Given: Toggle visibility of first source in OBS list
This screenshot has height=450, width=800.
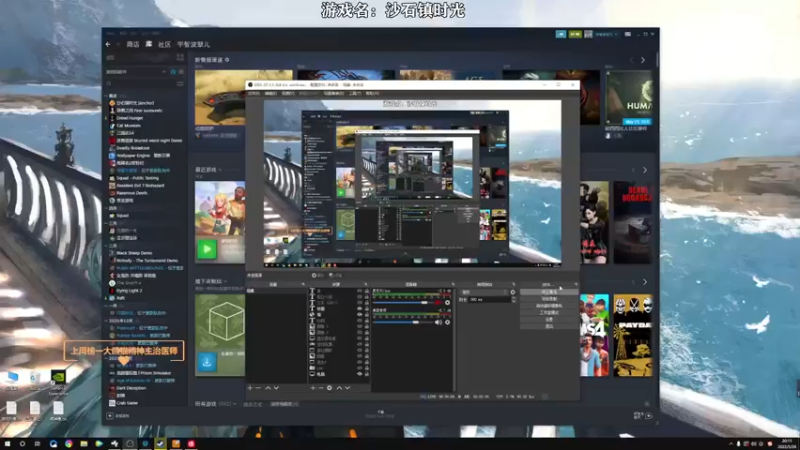Looking at the screenshot, I should 359,291.
